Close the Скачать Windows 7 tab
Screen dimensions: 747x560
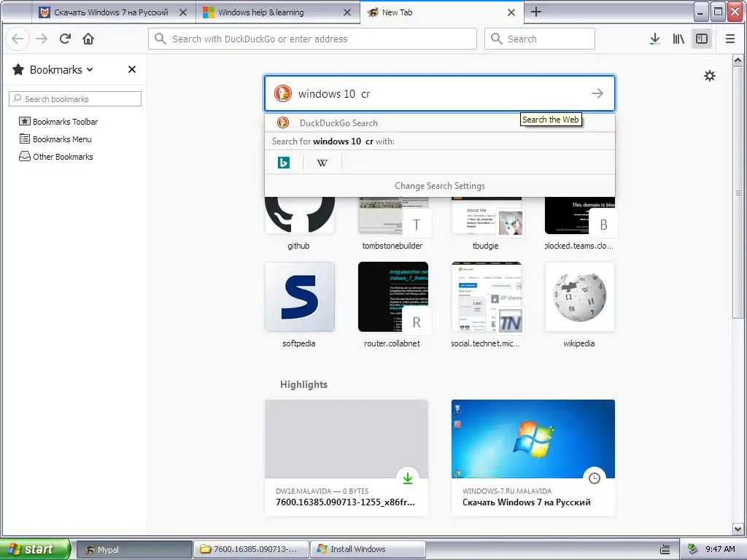tap(183, 12)
